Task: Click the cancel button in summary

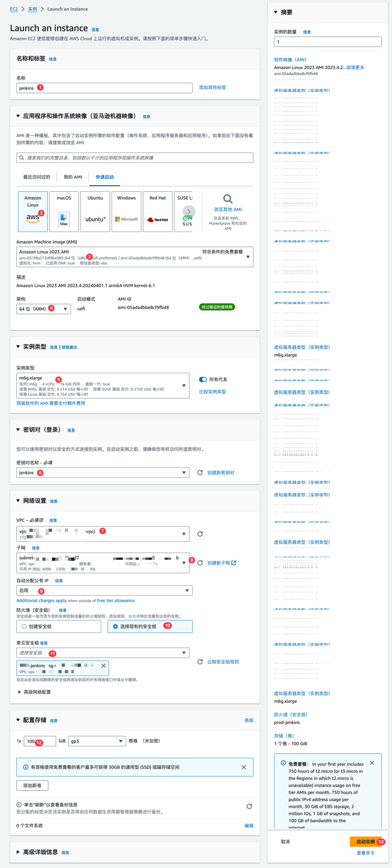Action: (x=285, y=842)
